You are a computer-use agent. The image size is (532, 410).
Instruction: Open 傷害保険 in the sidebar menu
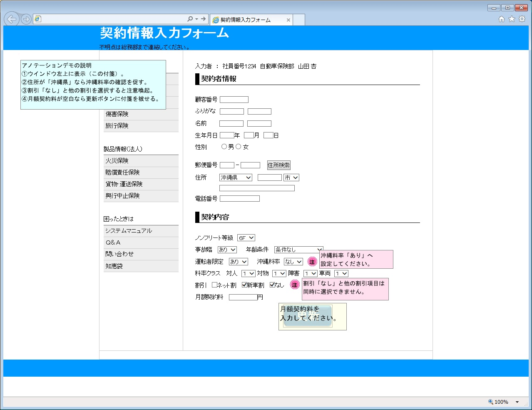141,114
